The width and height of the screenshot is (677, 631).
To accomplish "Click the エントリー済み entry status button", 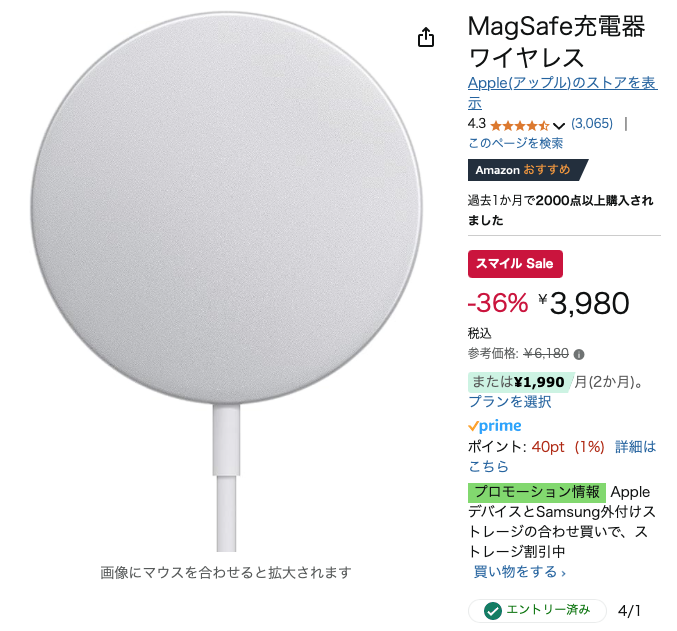I will click(537, 611).
